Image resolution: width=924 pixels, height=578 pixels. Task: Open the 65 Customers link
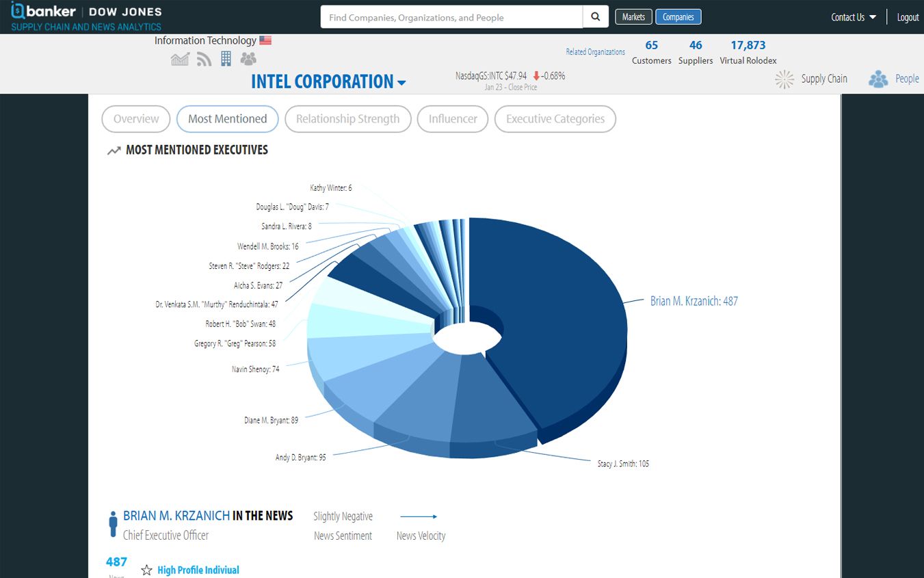pyautogui.click(x=651, y=52)
